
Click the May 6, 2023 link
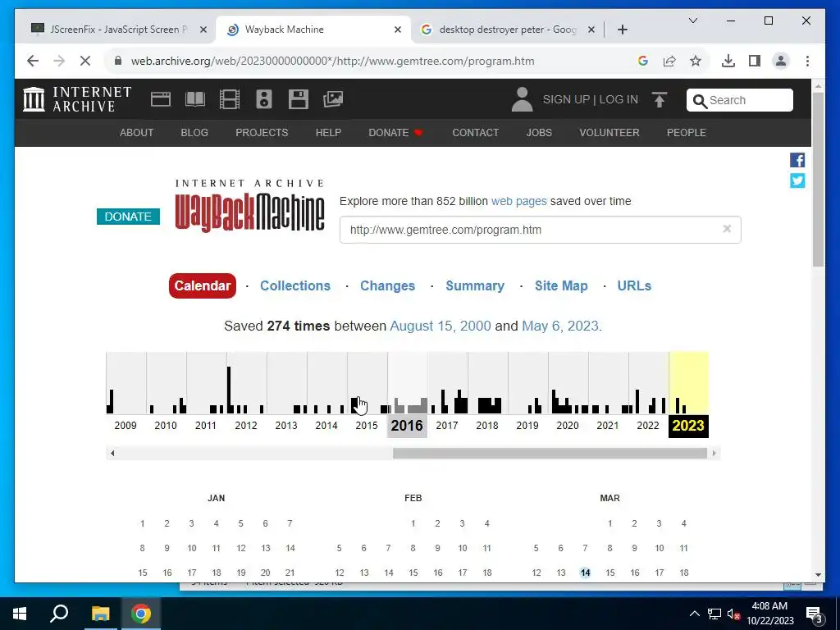click(560, 326)
